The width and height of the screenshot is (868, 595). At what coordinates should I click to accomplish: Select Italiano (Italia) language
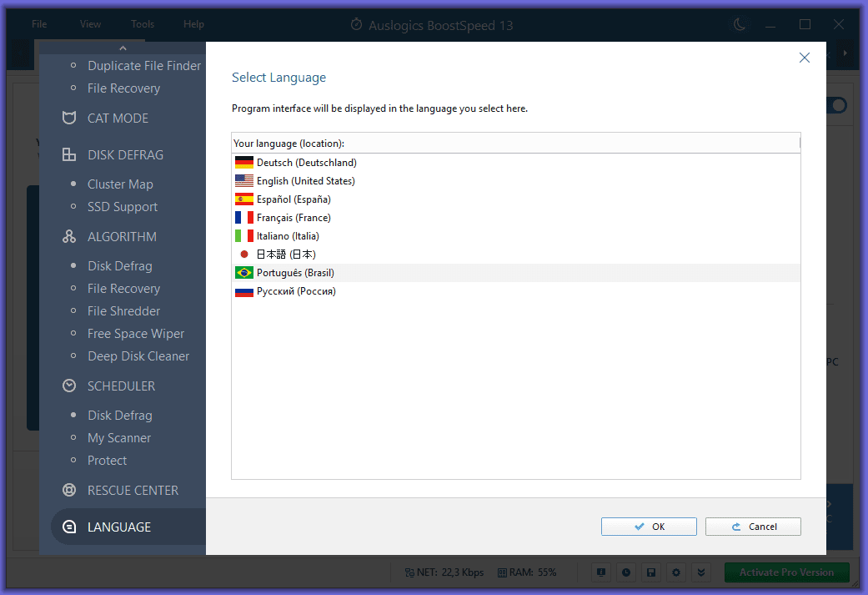tap(516, 236)
